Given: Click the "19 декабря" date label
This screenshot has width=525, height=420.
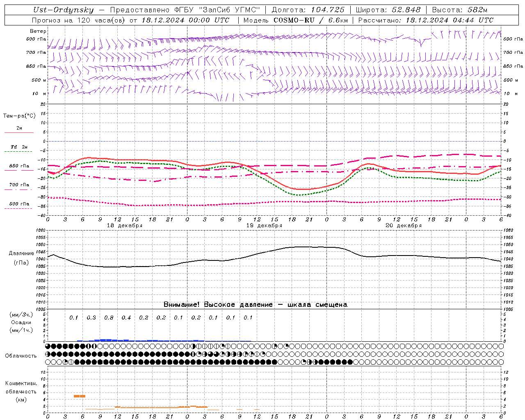Looking at the screenshot, I should 264,226.
